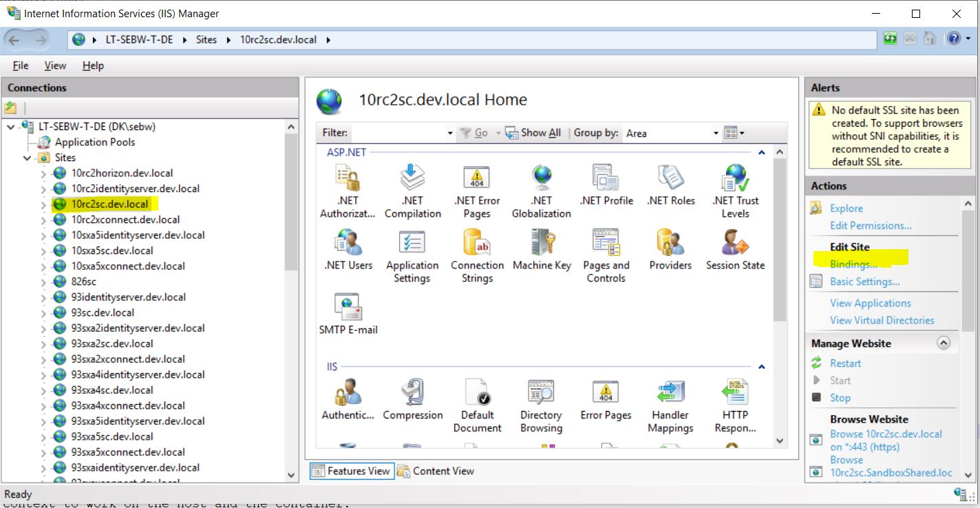Collapse the Sites tree node

click(27, 158)
